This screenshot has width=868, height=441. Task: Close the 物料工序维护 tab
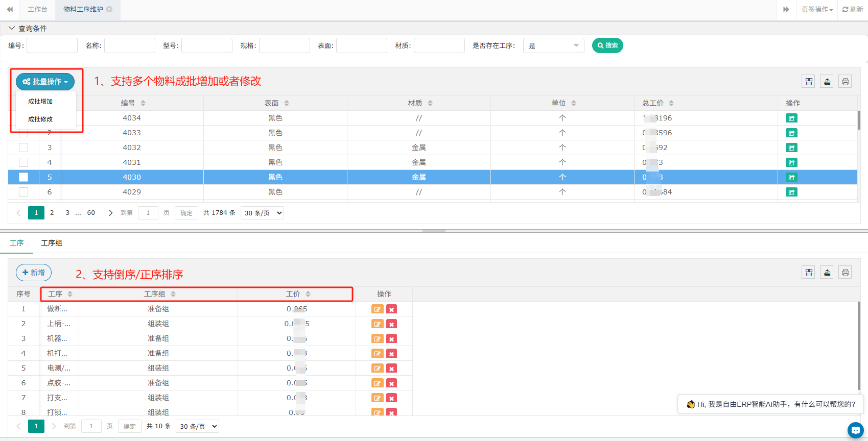(x=109, y=9)
